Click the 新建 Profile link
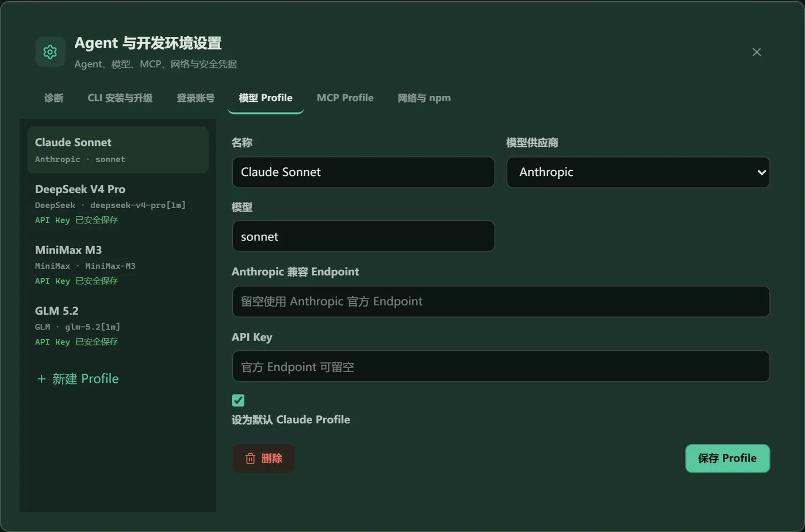Screen dimensions: 805x532 (78, 379)
